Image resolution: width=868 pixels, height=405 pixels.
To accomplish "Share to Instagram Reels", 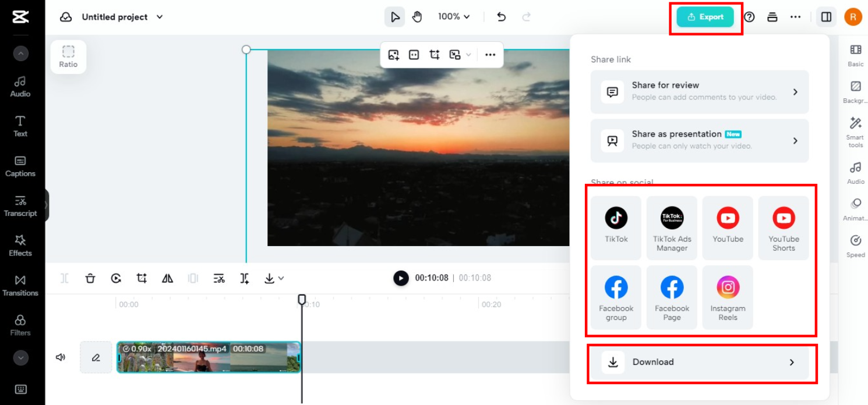I will pos(728,297).
